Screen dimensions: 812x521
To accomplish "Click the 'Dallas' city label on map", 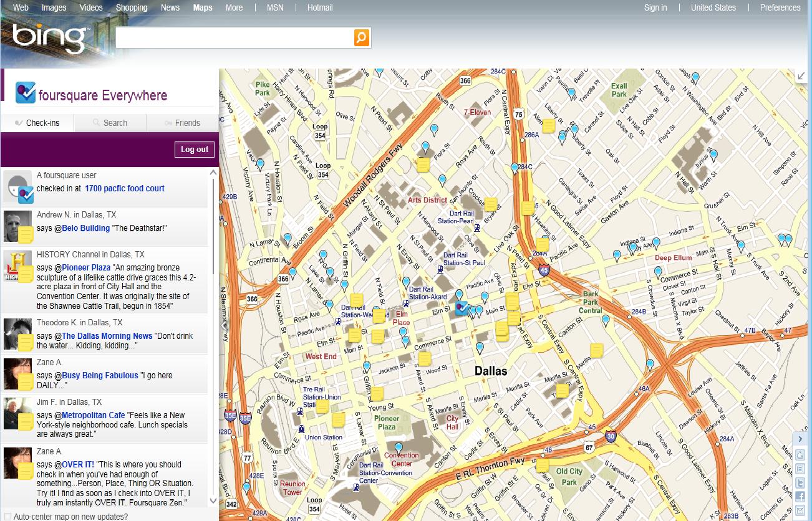I will click(x=491, y=371).
